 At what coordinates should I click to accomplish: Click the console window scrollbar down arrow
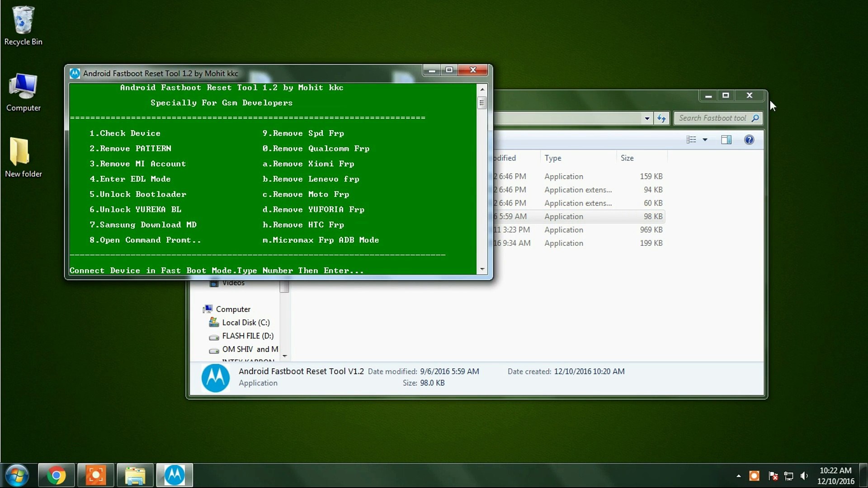tap(482, 269)
